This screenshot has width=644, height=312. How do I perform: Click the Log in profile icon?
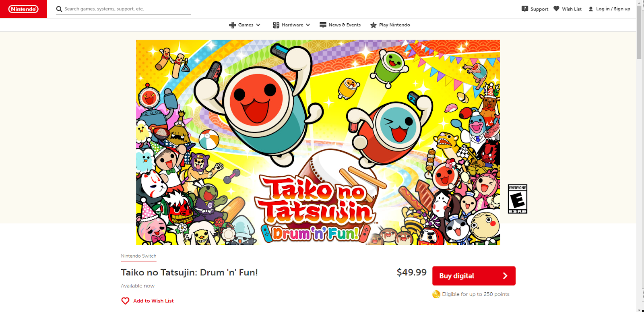pos(591,9)
